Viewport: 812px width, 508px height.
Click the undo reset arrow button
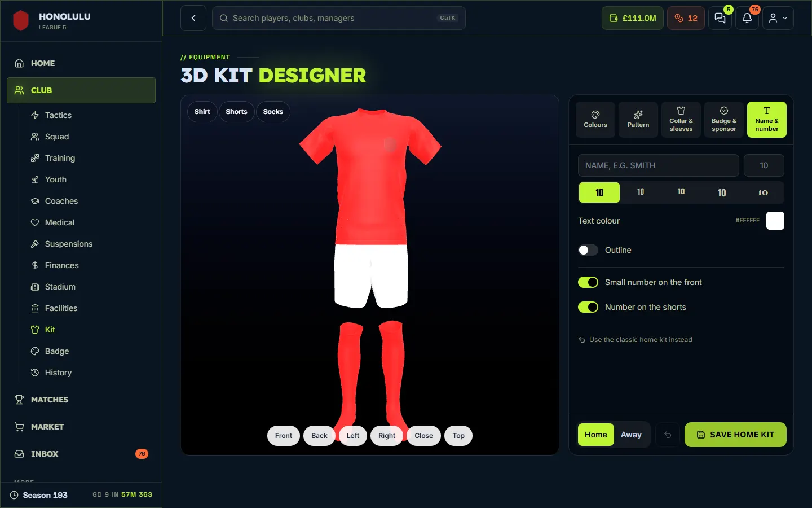click(668, 435)
